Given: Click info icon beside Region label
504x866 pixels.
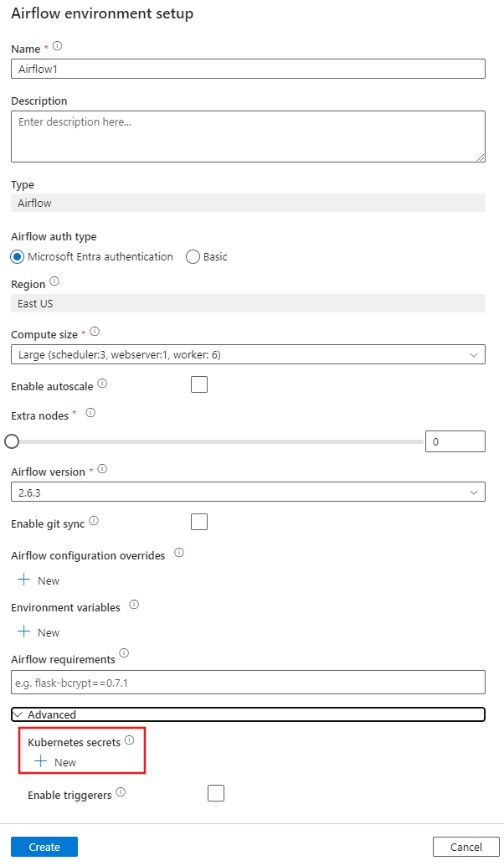Looking at the screenshot, I should point(54,281).
